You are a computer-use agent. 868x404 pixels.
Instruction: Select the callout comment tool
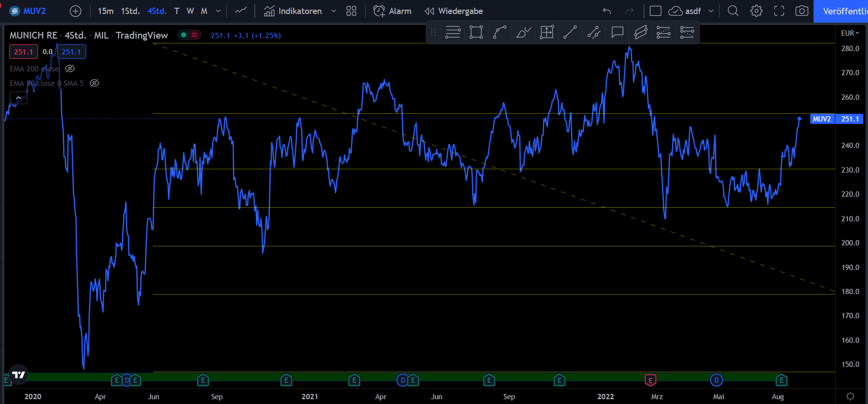tap(618, 33)
